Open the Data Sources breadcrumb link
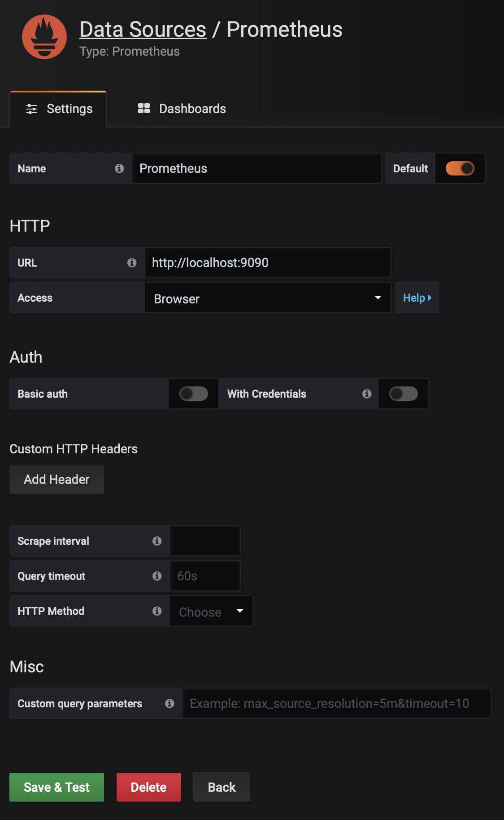 (x=143, y=30)
